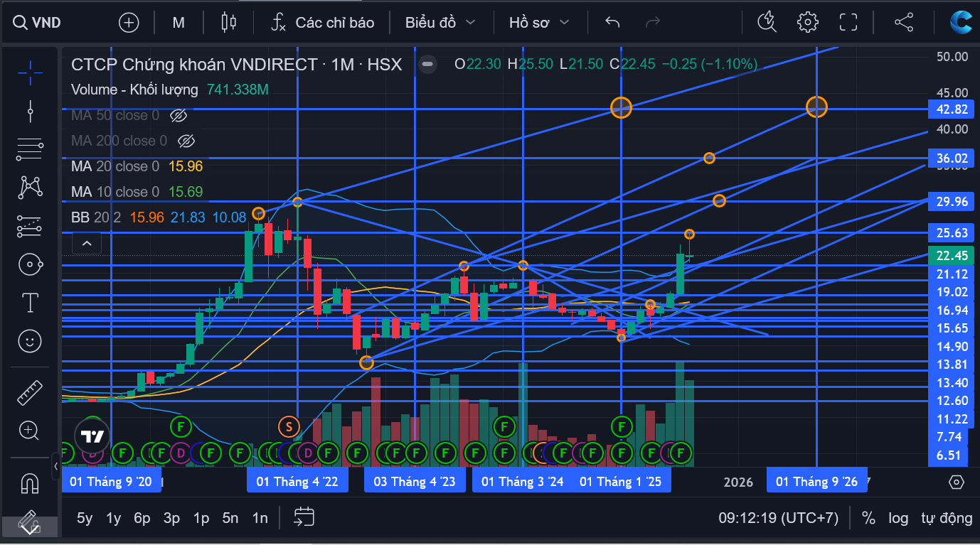Screen dimensions: 980x545
Task: Toggle magnet mode for drawings
Action: pos(30,483)
